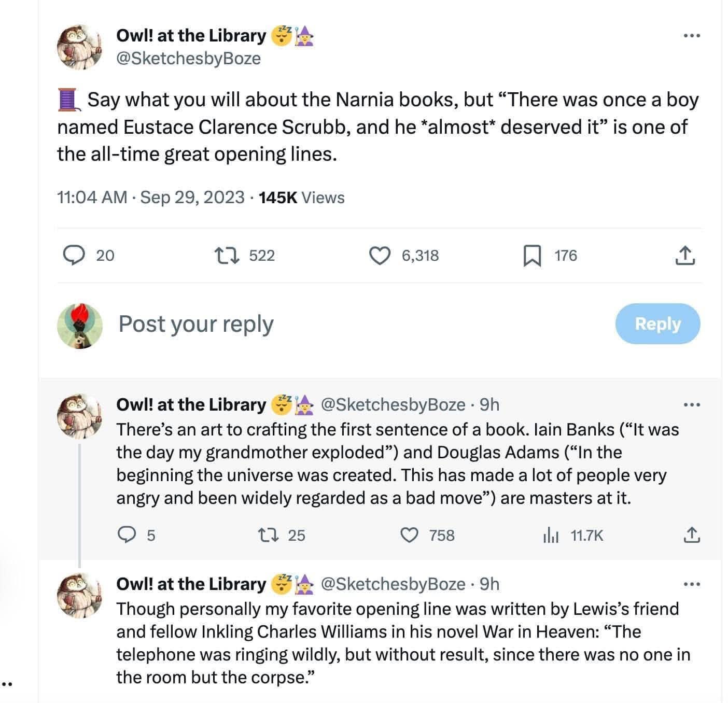Bookmark the main Narnia tweet
728x703 pixels.
(530, 256)
